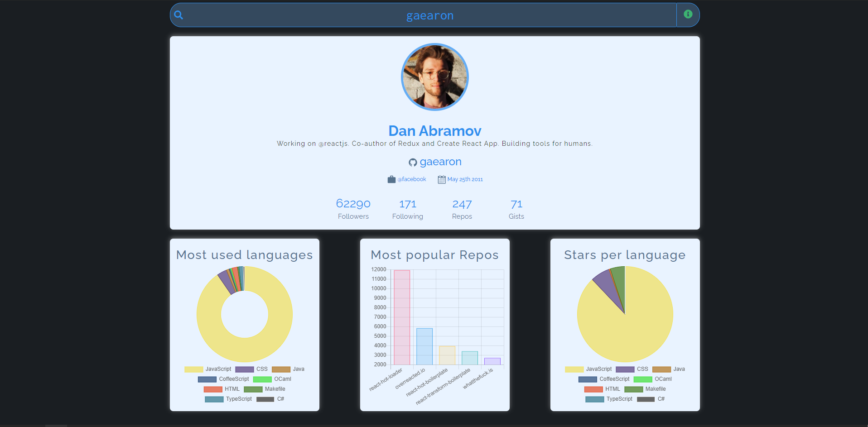
Task: Click the 71 gists count
Action: pyautogui.click(x=516, y=204)
